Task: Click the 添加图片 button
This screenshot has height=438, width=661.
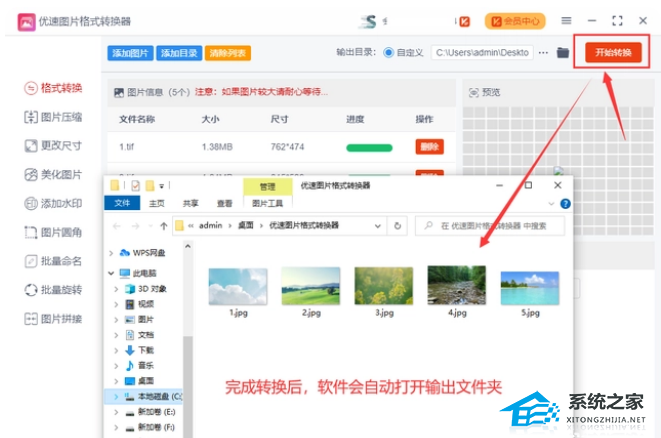Action: point(130,53)
